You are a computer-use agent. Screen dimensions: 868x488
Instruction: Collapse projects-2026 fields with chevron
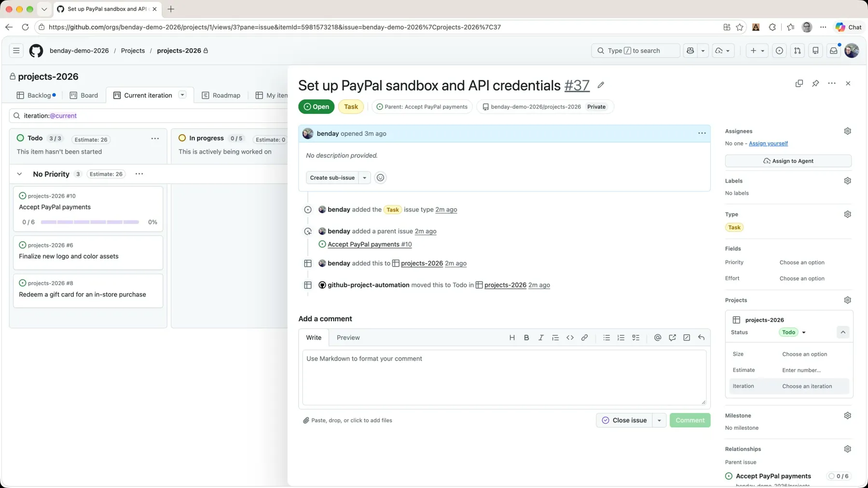pyautogui.click(x=843, y=332)
